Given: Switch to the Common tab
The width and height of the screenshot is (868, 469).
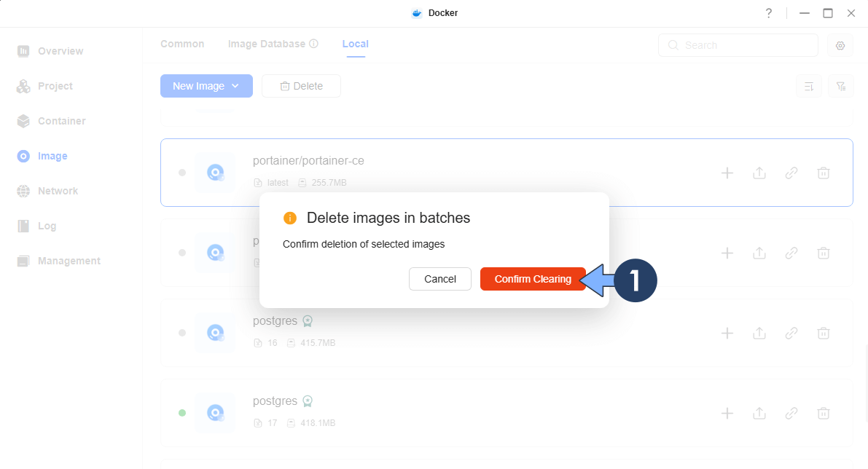Looking at the screenshot, I should coord(182,44).
